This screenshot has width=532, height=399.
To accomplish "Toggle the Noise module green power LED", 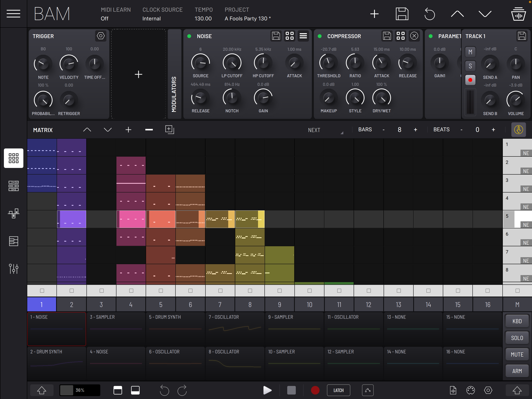I will coord(189,36).
